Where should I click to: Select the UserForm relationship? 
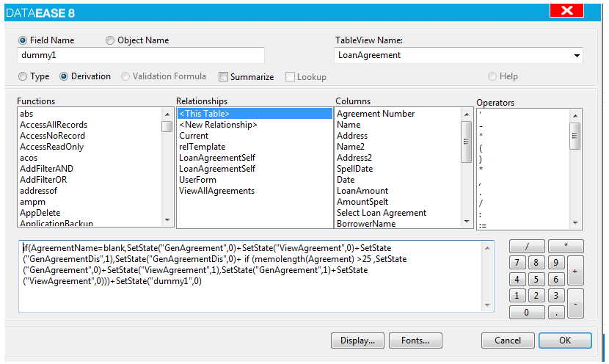[197, 180]
